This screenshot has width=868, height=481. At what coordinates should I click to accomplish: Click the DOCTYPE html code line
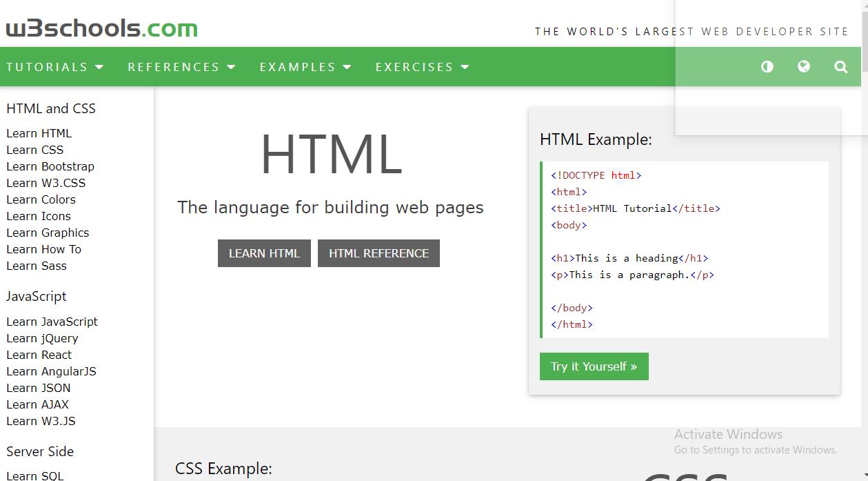(x=596, y=175)
